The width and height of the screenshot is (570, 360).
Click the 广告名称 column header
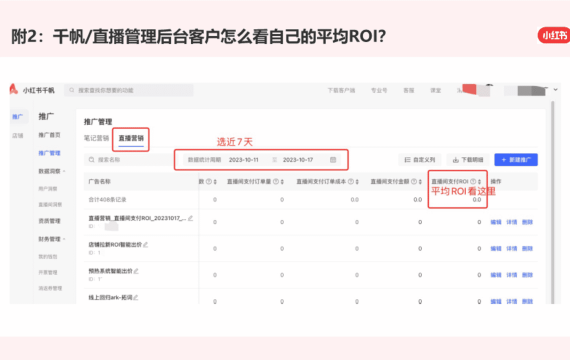[99, 181]
